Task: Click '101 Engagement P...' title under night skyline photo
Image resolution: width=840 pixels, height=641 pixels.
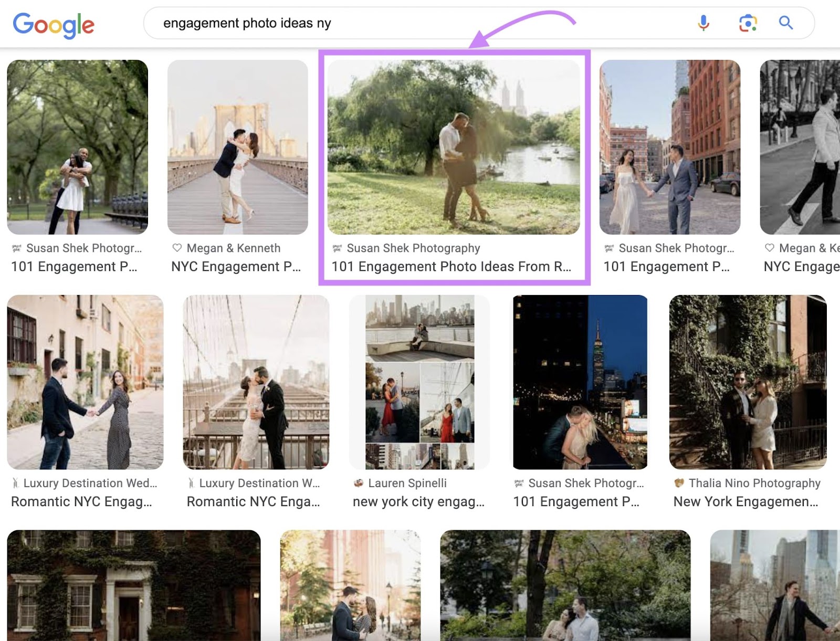Action: point(576,502)
